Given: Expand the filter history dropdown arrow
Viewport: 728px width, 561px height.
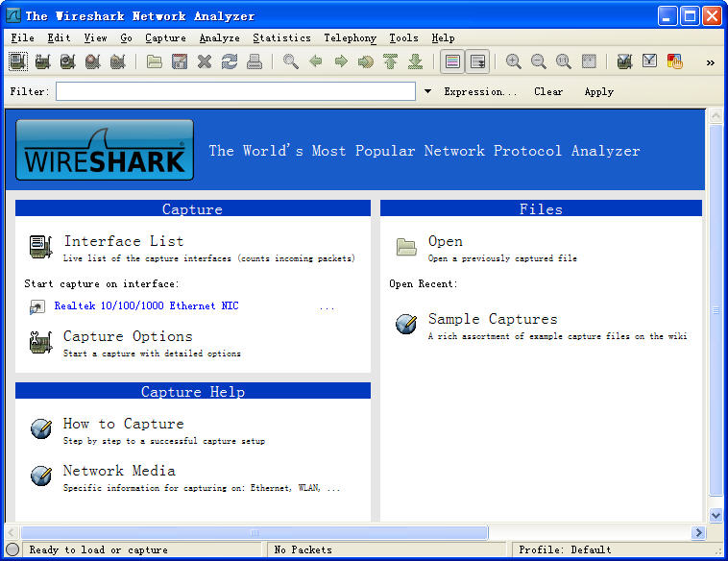Looking at the screenshot, I should 427,92.
